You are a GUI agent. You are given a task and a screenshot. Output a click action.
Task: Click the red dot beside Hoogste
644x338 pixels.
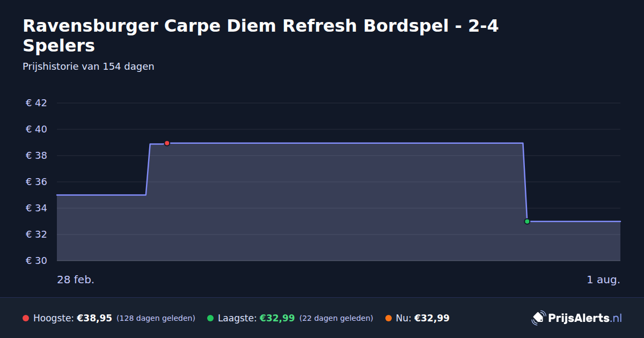pos(26,318)
